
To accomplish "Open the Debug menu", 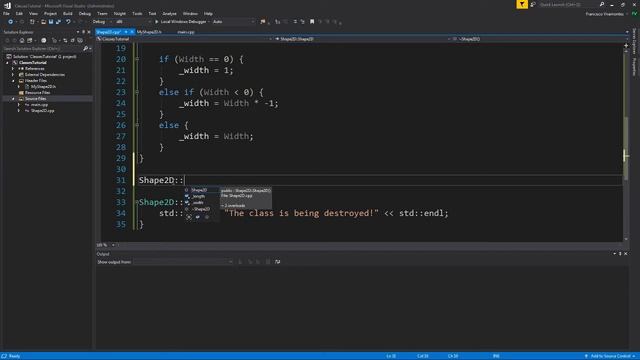I will click(84, 13).
